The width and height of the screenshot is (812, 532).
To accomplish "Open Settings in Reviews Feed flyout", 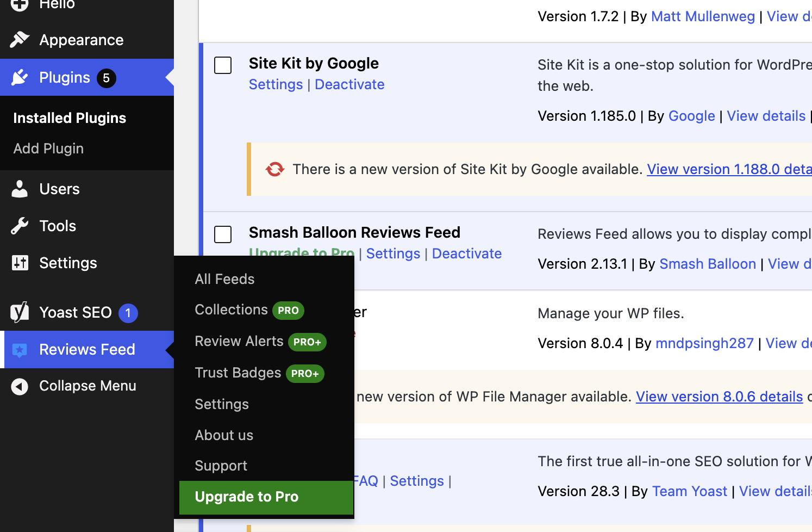I will (x=222, y=404).
